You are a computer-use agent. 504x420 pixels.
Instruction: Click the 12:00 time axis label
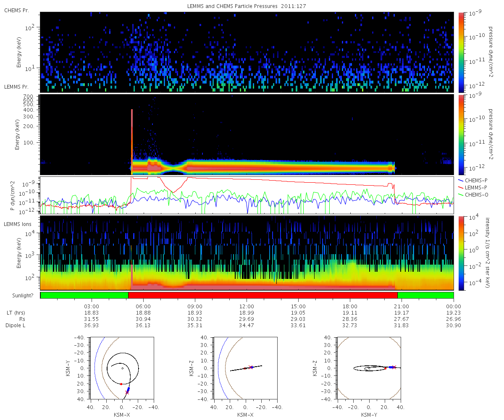(247, 307)
